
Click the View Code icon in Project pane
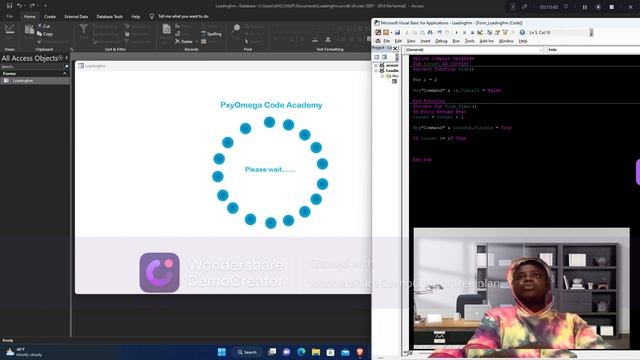377,57
